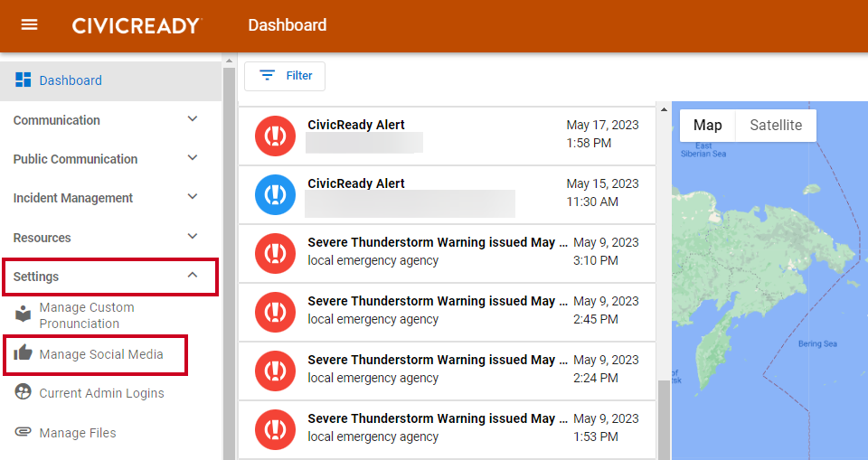Screen dimensions: 868x460
Task: Click the Dashboard title in header
Action: click(288, 25)
